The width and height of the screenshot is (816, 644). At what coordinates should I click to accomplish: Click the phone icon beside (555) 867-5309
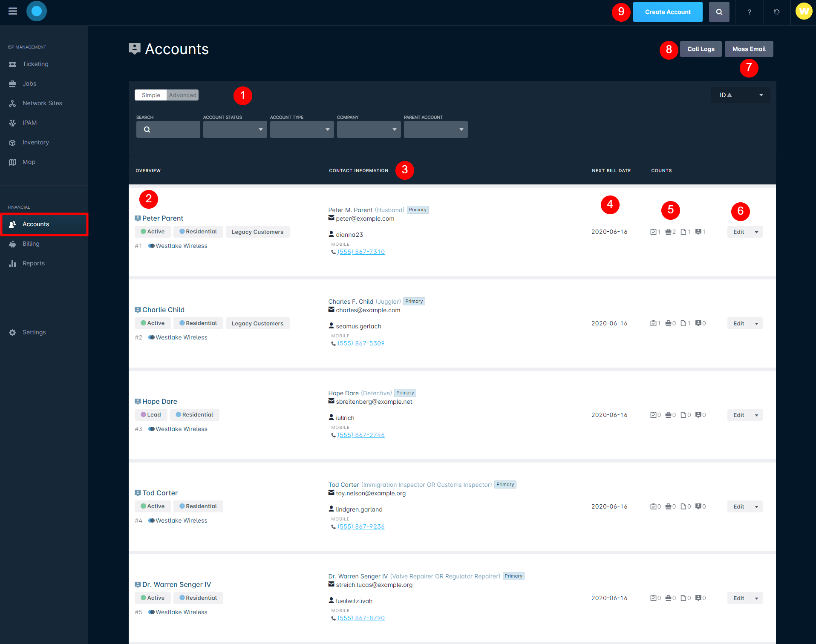click(333, 344)
